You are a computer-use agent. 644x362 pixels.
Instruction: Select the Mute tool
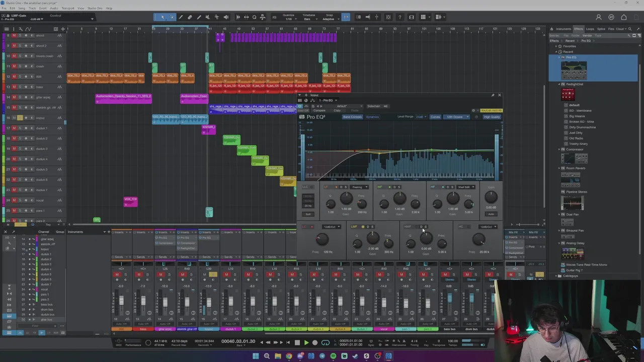tap(208, 17)
